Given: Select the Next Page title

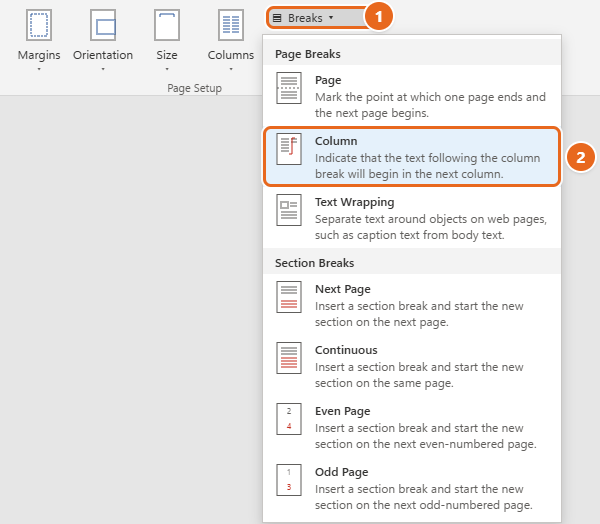Looking at the screenshot, I should tap(342, 289).
